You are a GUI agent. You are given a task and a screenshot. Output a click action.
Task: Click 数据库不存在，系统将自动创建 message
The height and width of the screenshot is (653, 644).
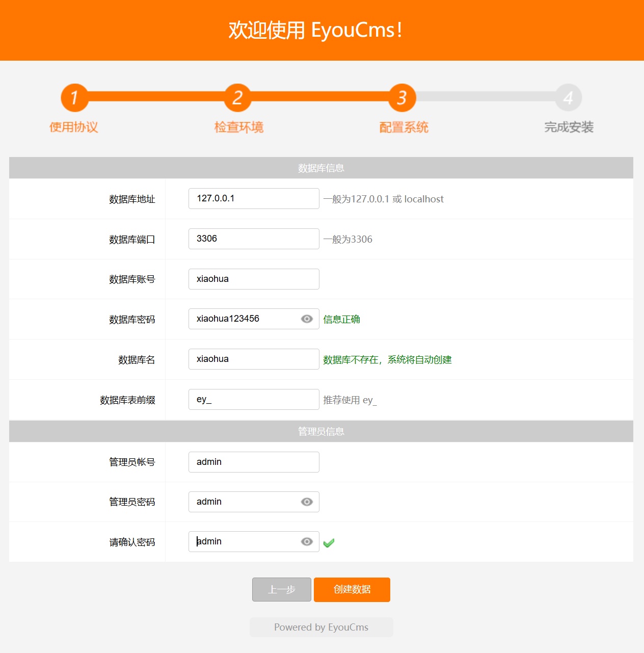tap(387, 360)
